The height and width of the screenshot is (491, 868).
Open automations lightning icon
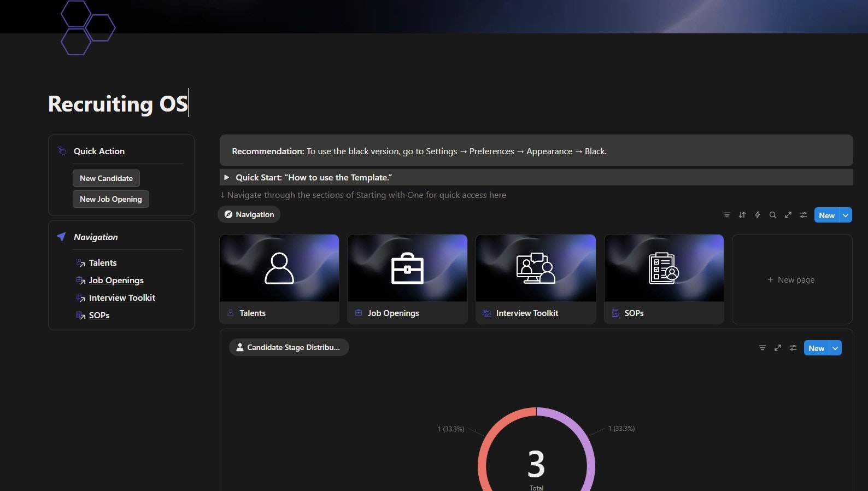(x=758, y=215)
